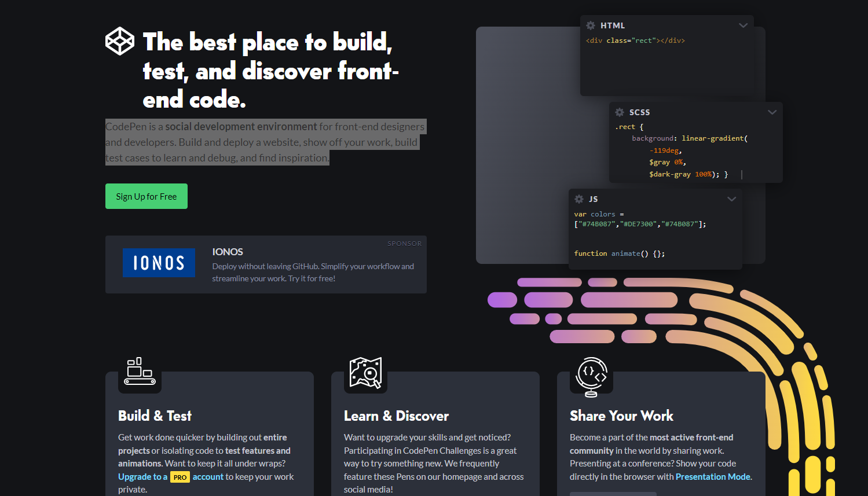868x496 pixels.
Task: Follow the 'account' link
Action: tap(208, 477)
